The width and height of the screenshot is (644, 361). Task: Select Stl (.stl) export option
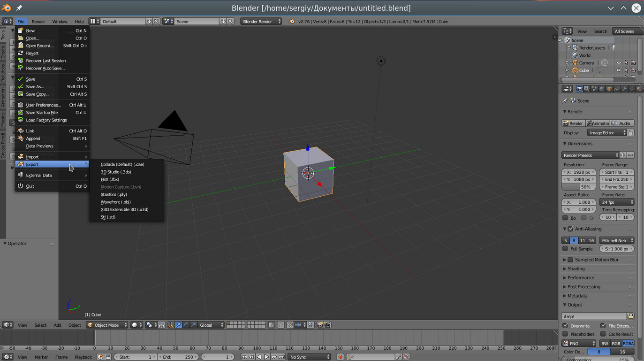pyautogui.click(x=108, y=217)
